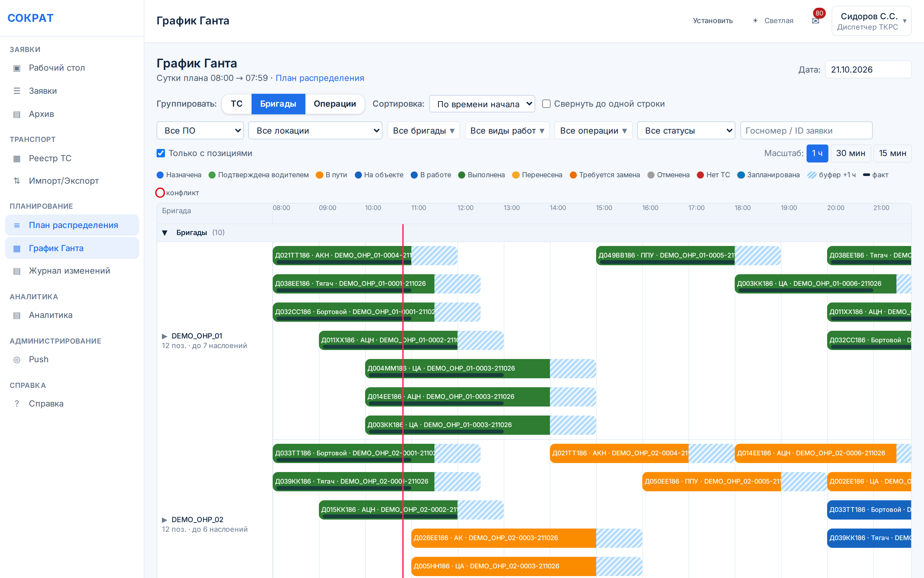Uncheck Только с позициями checkbox
The height and width of the screenshot is (578, 924).
click(x=161, y=153)
